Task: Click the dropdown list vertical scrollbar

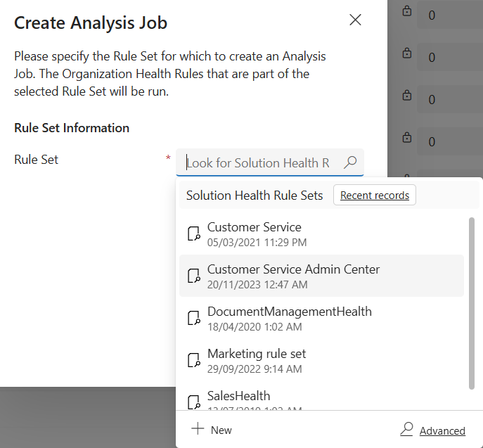Action: (x=472, y=302)
